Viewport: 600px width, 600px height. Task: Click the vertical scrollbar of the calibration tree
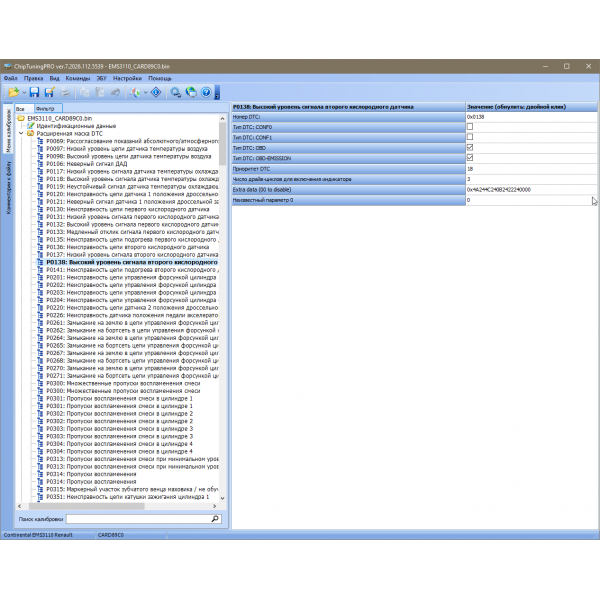coord(224,300)
